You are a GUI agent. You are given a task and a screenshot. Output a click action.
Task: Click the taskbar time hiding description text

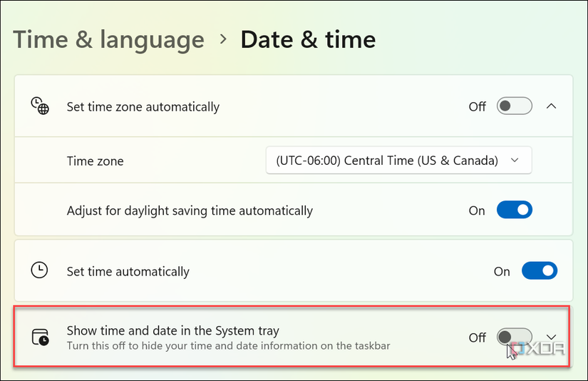[228, 346]
